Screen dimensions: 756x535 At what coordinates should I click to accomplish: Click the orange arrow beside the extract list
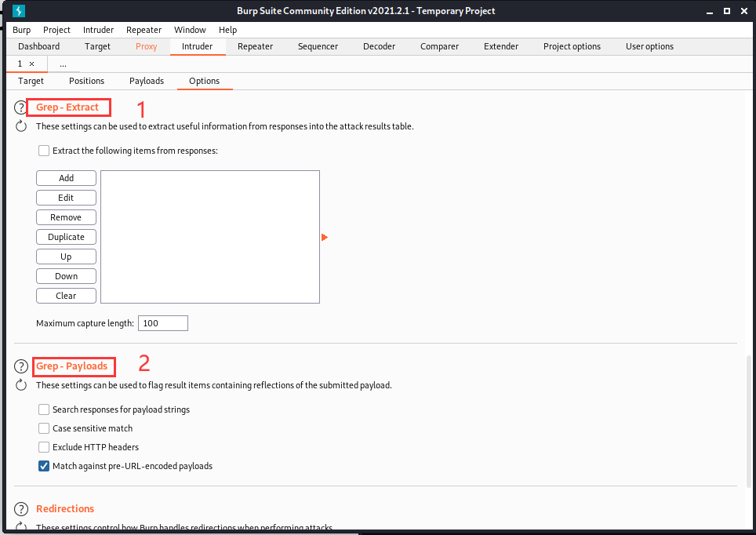(x=325, y=238)
